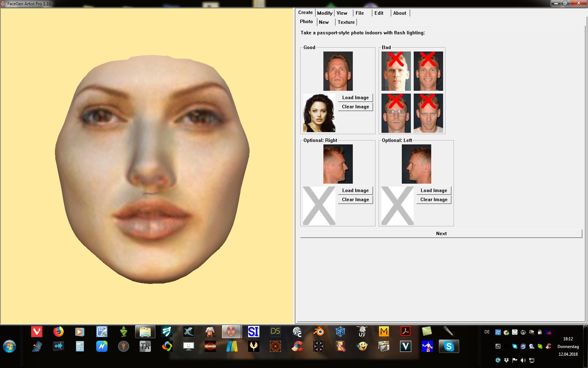Click the bad example photo with glasses
588x368 pixels.
[x=396, y=113]
